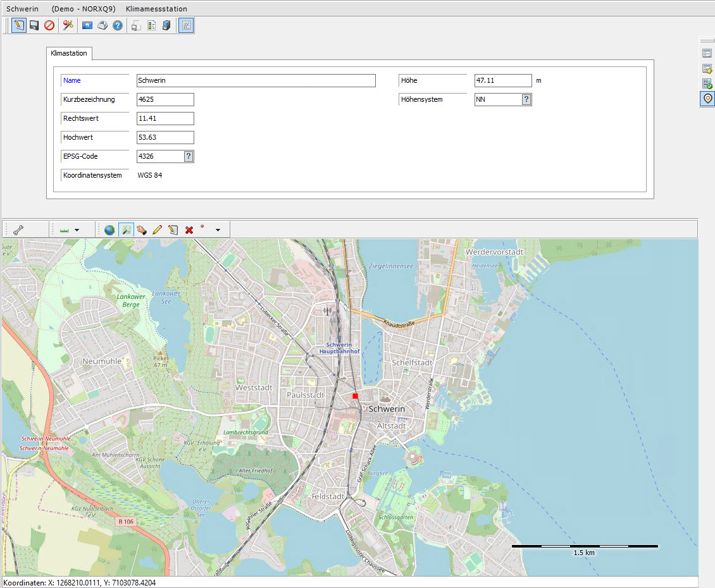Select the green ruler measure tool
715x588 pixels.
[x=65, y=230]
